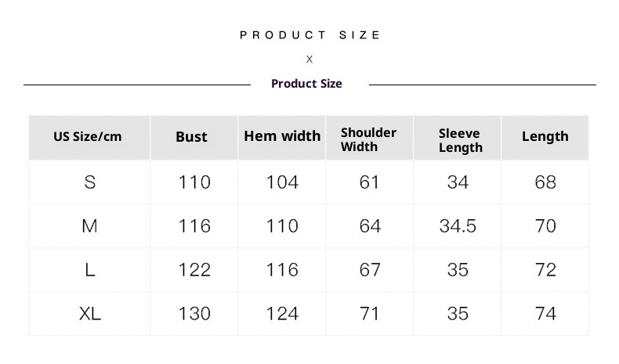The width and height of the screenshot is (619, 364).
Task: Click the L size row label
Action: click(90, 270)
